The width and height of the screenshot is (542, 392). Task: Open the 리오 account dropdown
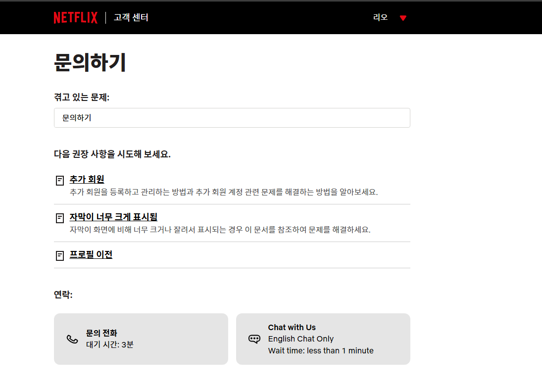coord(379,17)
